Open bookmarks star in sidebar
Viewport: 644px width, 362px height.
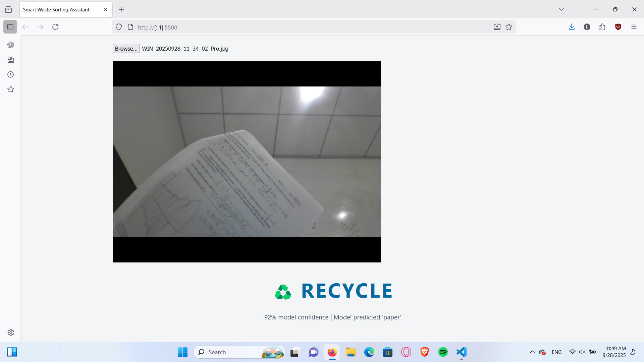coord(11,89)
